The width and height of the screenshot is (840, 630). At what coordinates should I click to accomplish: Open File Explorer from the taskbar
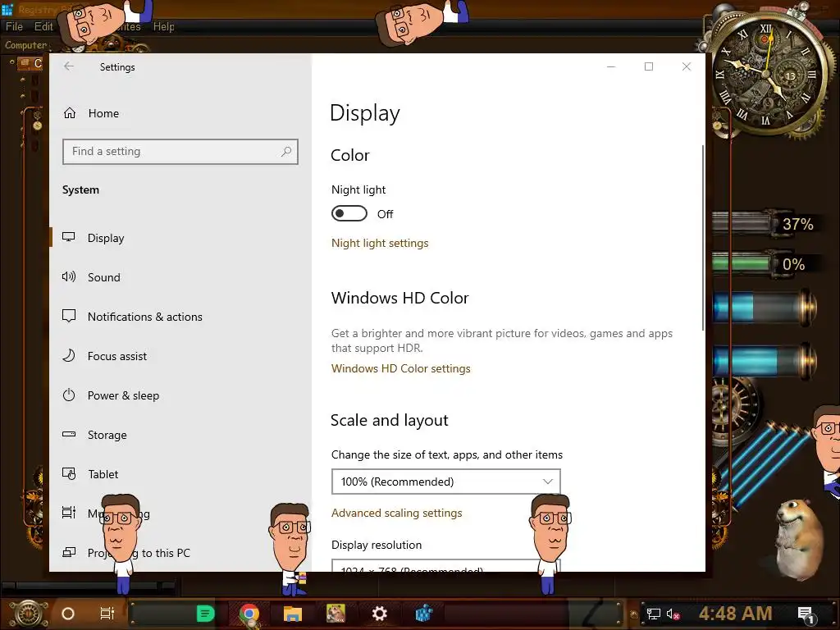coord(293,614)
